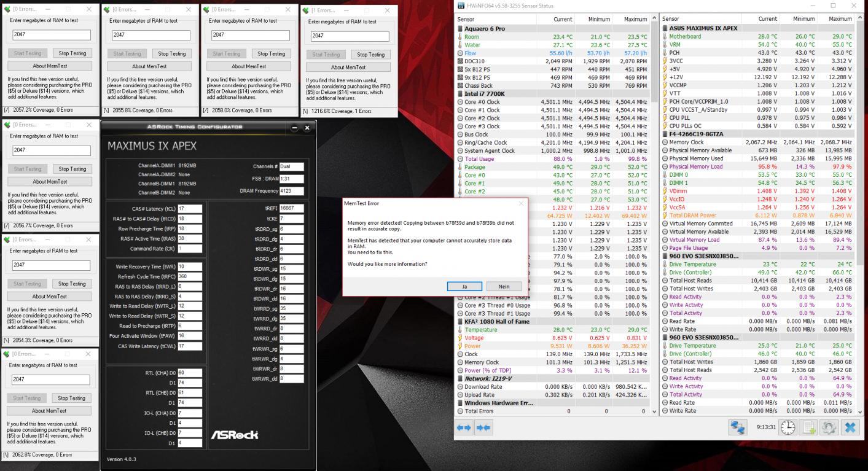Screen dimensions: 868x471
Task: Click RAM megabytes field in 1 Errors MemTest
Action: 350,36
